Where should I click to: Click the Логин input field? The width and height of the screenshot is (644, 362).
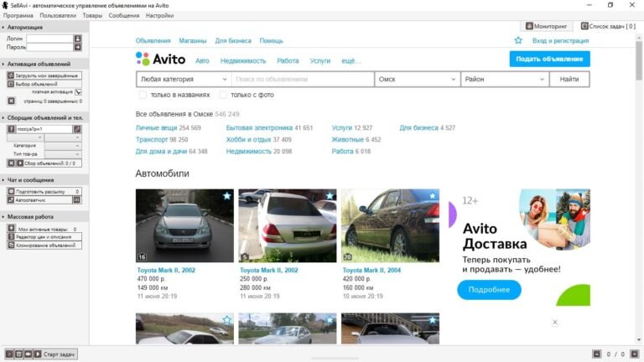49,39
